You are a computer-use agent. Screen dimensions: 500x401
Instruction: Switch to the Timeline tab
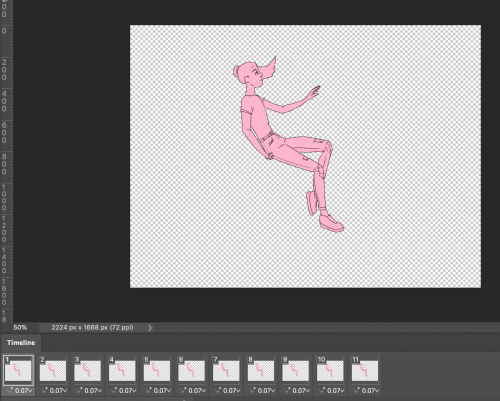coord(21,343)
